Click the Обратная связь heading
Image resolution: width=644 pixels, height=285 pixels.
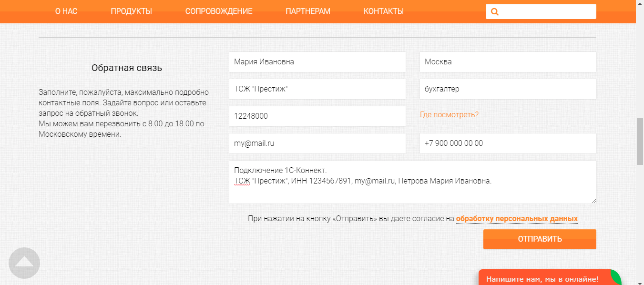[x=127, y=68]
